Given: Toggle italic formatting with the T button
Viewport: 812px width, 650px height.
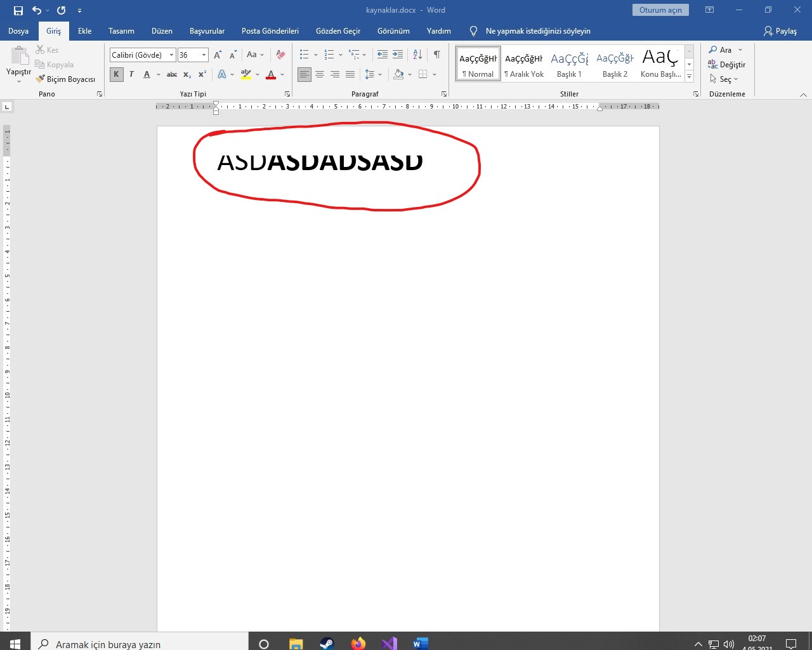Looking at the screenshot, I should point(131,74).
